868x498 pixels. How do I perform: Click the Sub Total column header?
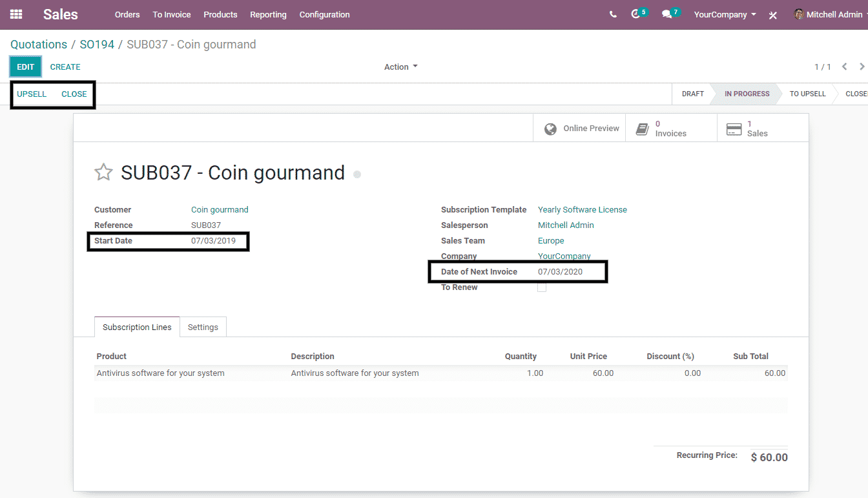click(x=750, y=357)
